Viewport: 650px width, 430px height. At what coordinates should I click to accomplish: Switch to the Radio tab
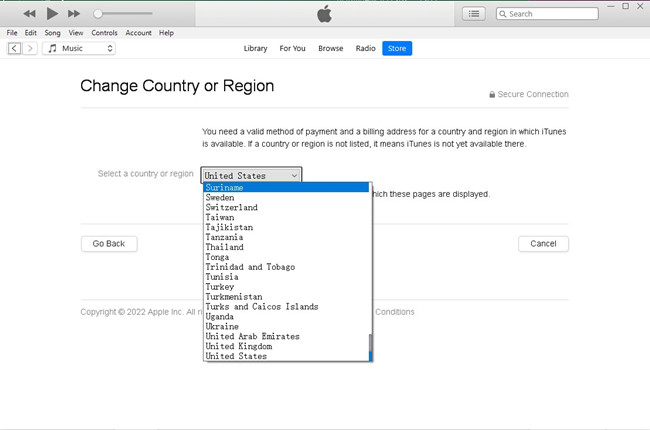point(365,49)
